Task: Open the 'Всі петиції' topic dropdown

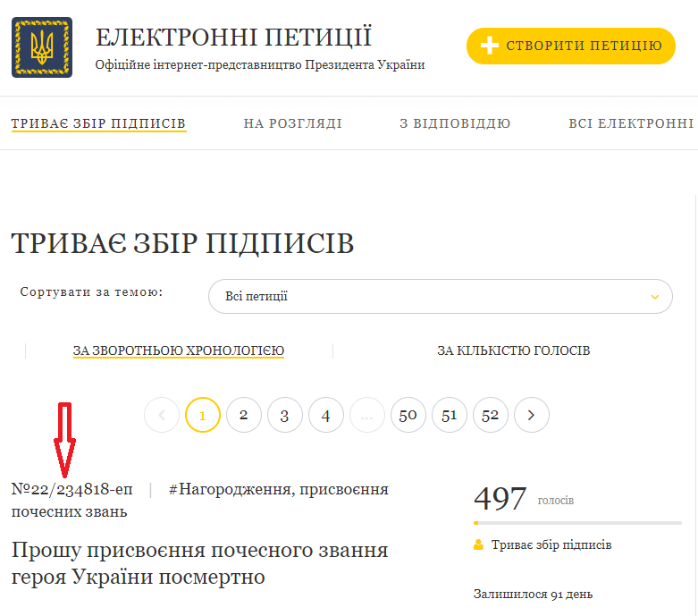Action: 441,296
